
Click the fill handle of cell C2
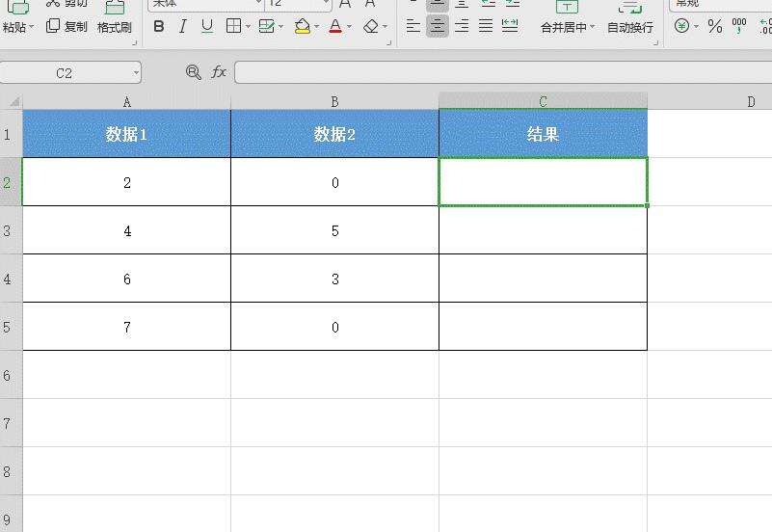pyautogui.click(x=647, y=205)
